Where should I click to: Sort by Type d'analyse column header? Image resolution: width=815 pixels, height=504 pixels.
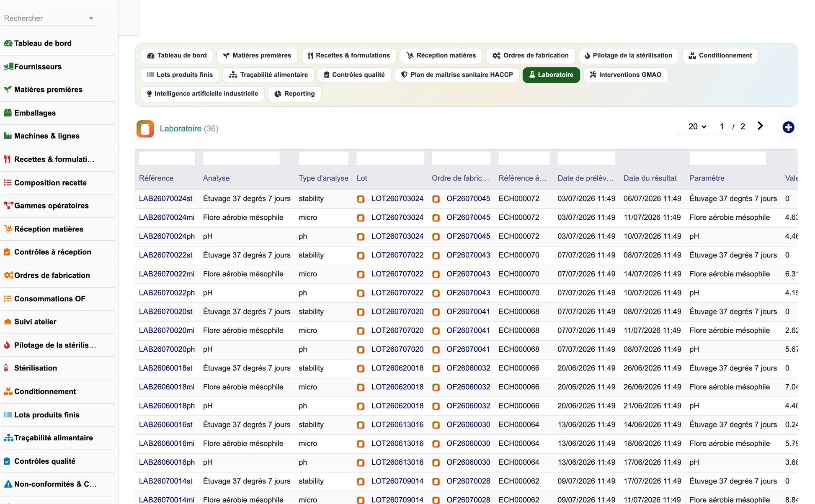[324, 178]
